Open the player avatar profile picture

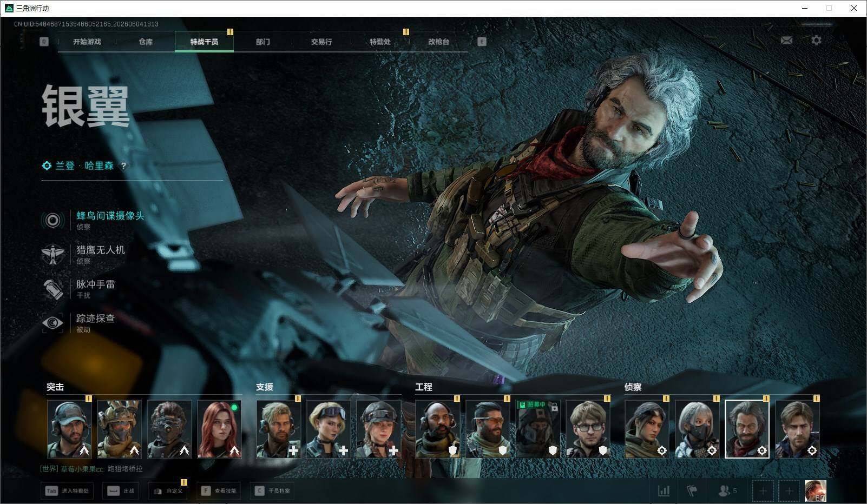pyautogui.click(x=815, y=491)
